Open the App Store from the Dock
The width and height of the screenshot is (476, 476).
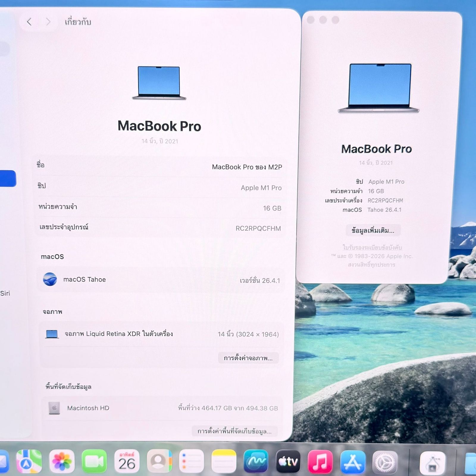pos(353,462)
